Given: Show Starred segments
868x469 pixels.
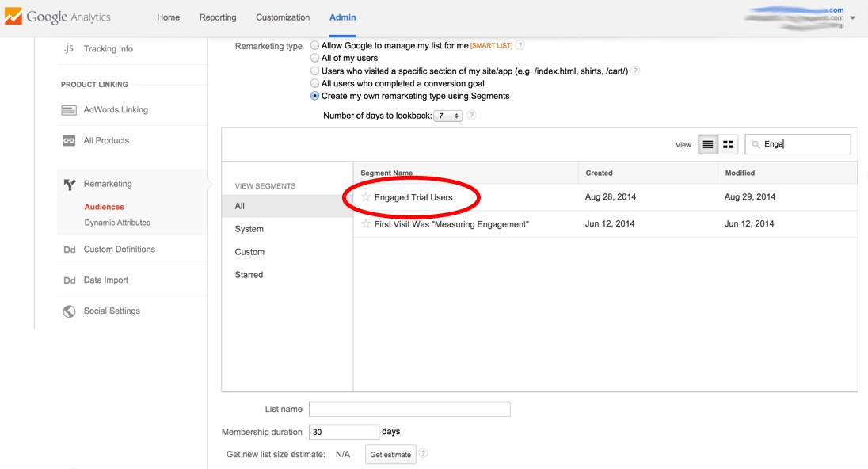Looking at the screenshot, I should (x=249, y=275).
